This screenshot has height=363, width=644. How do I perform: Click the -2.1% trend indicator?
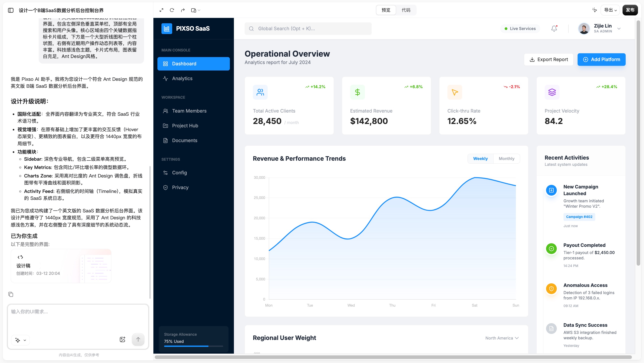[x=511, y=87]
